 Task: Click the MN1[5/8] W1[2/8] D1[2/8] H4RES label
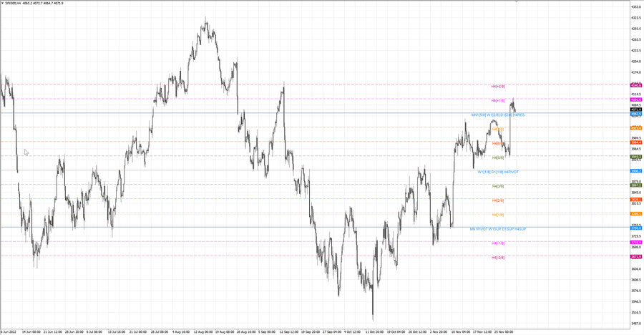click(498, 115)
